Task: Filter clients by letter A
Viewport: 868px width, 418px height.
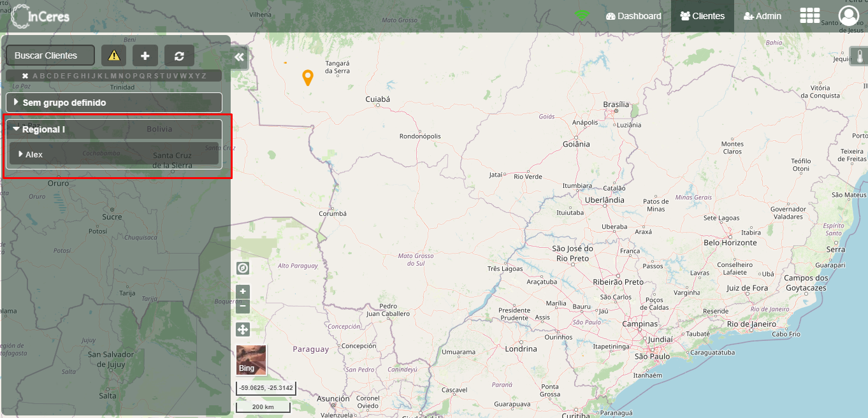Action: 35,76
